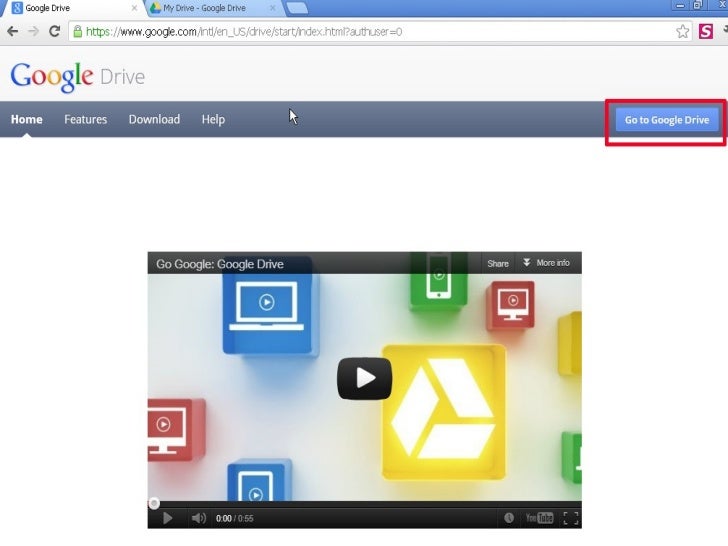Open the Features navigation item
The height and width of the screenshot is (546, 728).
(x=85, y=119)
